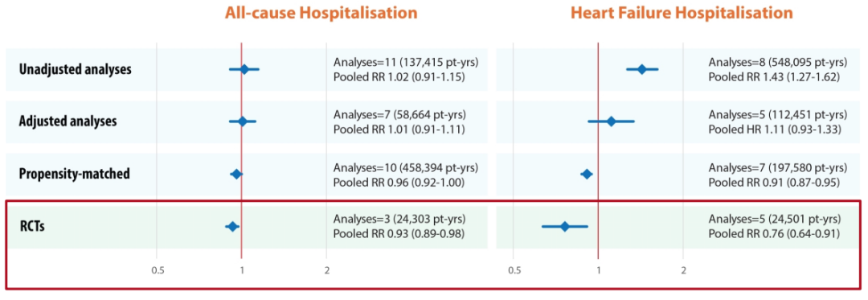Click the all-cause propensity-matched diamond marker
868x300 pixels.
point(236,175)
